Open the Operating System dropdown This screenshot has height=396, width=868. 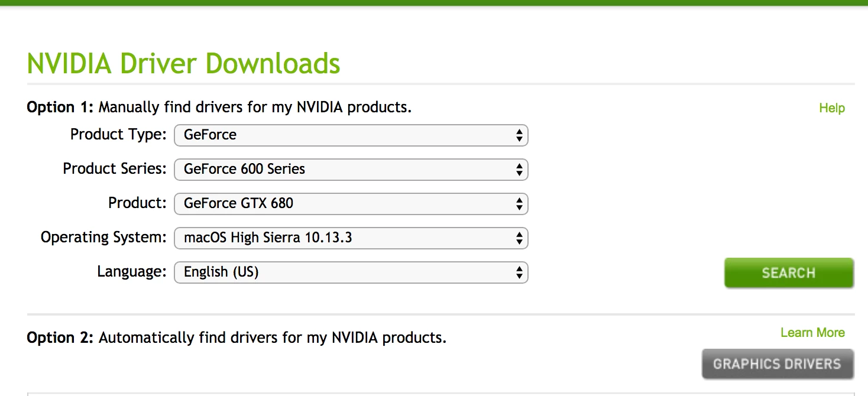click(351, 238)
